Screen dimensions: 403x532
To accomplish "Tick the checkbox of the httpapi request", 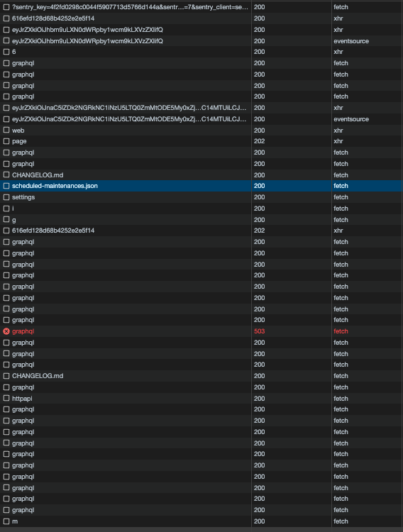I will click(6, 399).
